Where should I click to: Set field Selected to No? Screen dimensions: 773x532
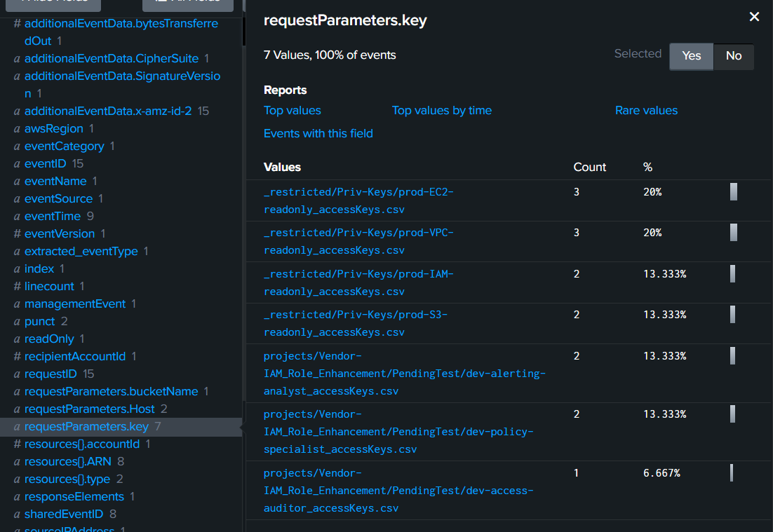(x=733, y=56)
